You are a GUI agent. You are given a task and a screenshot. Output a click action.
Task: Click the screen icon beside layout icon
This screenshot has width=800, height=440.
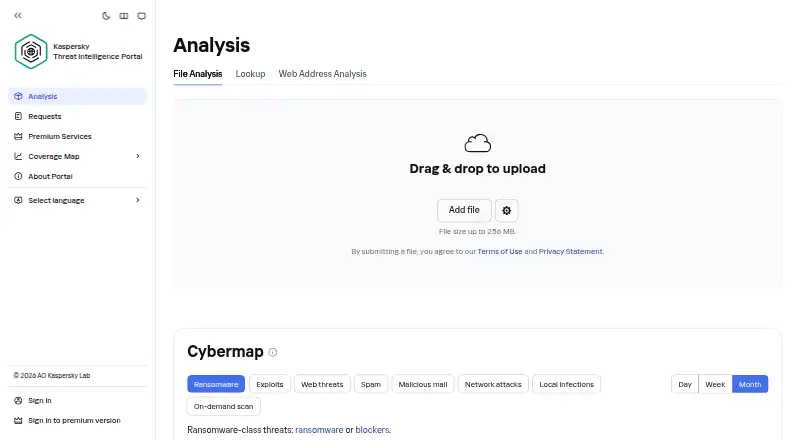tap(141, 16)
